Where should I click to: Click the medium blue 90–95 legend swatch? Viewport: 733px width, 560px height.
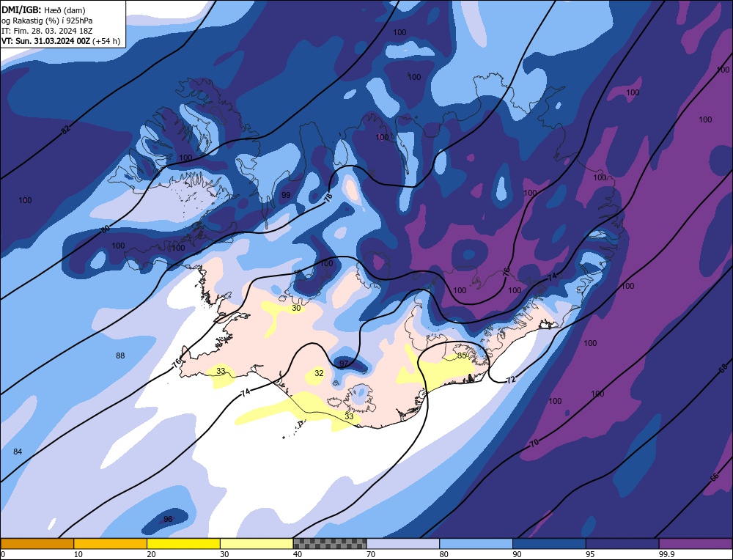click(549, 543)
